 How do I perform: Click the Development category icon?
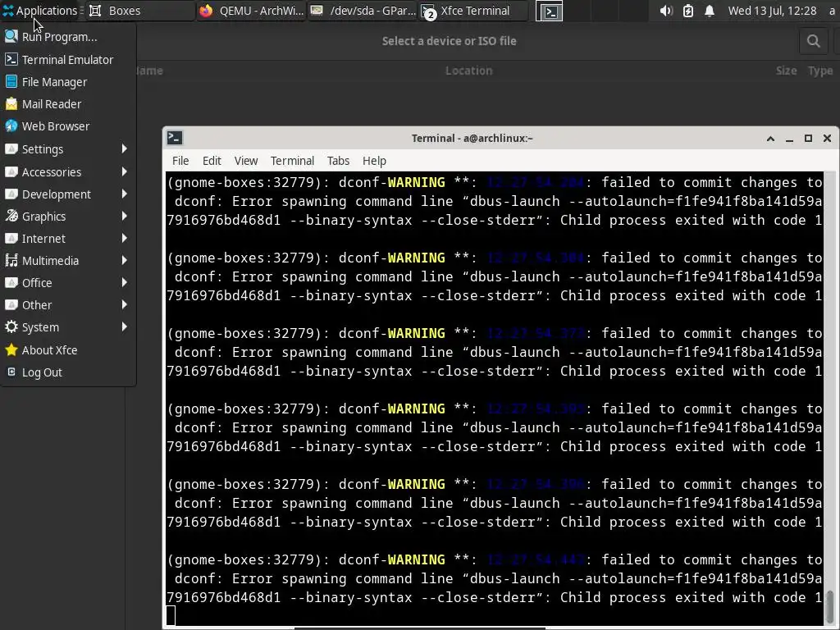point(11,194)
